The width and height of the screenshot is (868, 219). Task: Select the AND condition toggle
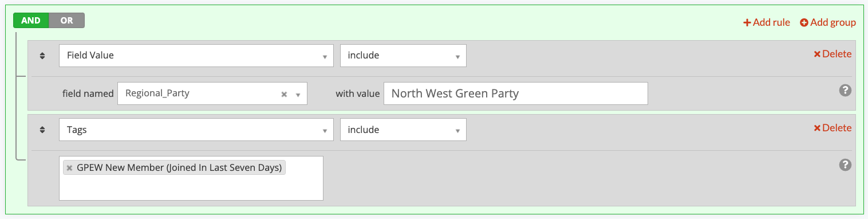click(x=31, y=21)
